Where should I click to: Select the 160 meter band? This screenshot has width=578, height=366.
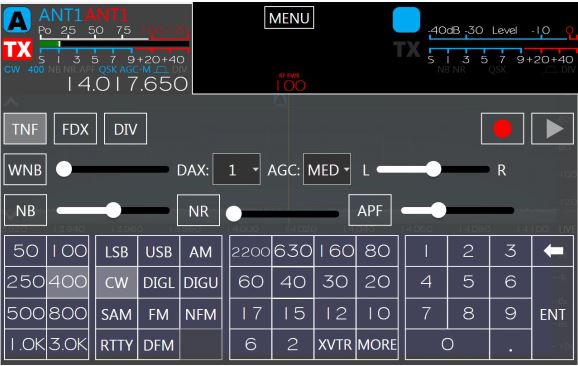[335, 251]
